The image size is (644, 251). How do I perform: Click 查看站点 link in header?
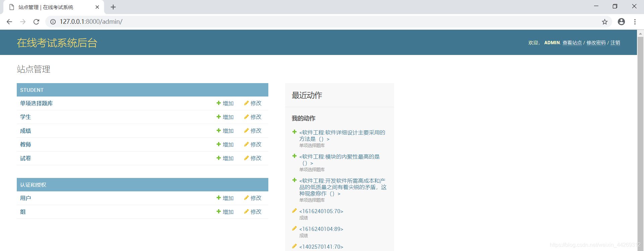coord(572,43)
